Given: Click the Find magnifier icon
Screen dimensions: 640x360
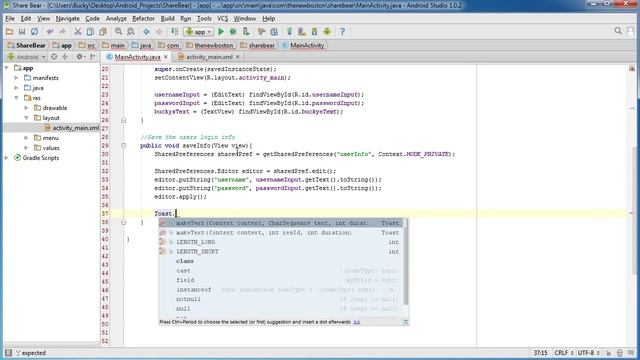Looking at the screenshot, I should click(x=118, y=31).
